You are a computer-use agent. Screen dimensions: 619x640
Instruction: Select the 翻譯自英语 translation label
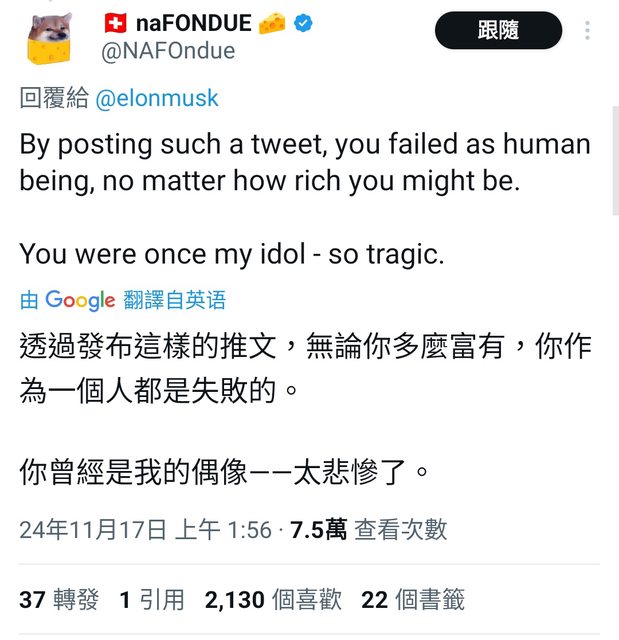pyautogui.click(x=175, y=300)
